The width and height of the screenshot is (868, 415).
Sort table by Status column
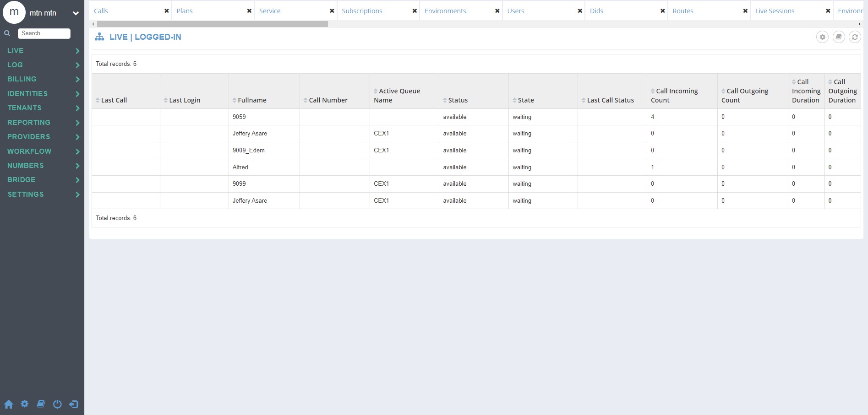tap(455, 100)
